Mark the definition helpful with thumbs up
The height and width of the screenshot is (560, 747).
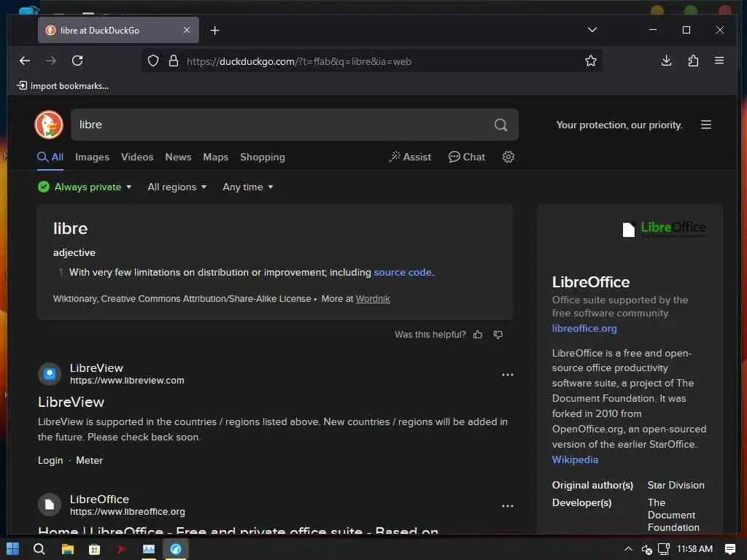[478, 335]
